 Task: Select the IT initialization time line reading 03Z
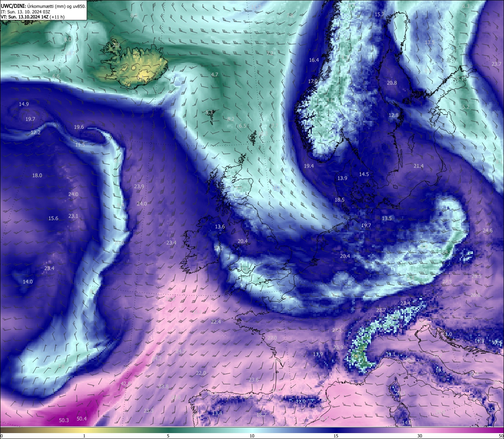pyautogui.click(x=25, y=12)
